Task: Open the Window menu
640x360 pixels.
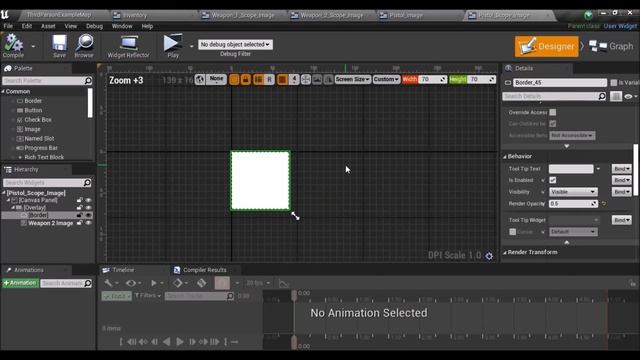Action: click(x=122, y=26)
